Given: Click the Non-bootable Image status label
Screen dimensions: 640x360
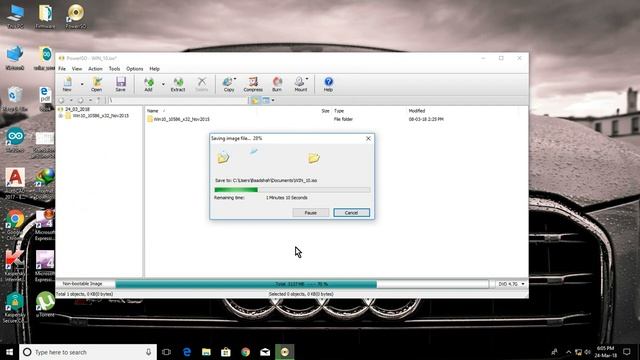Looking at the screenshot, I should (x=82, y=284).
